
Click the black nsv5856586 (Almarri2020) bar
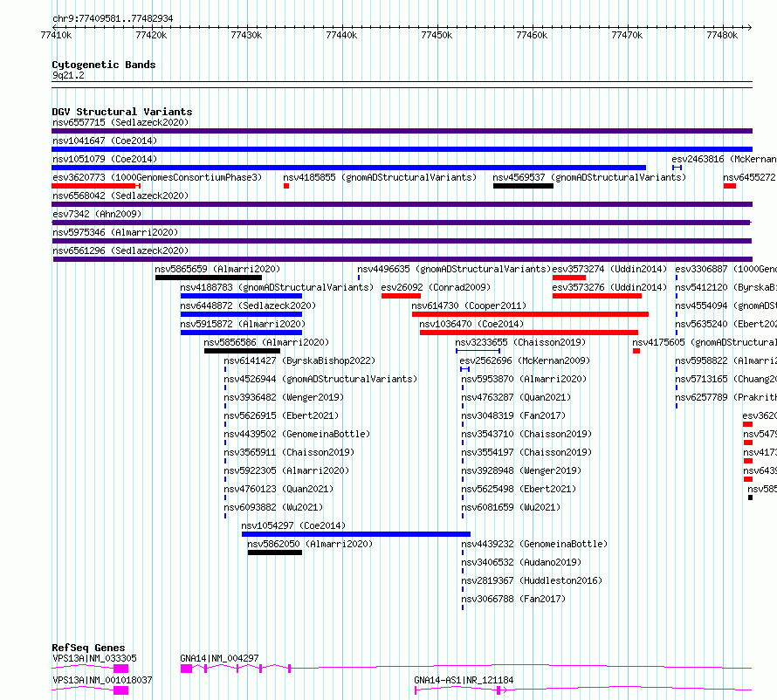[243, 351]
